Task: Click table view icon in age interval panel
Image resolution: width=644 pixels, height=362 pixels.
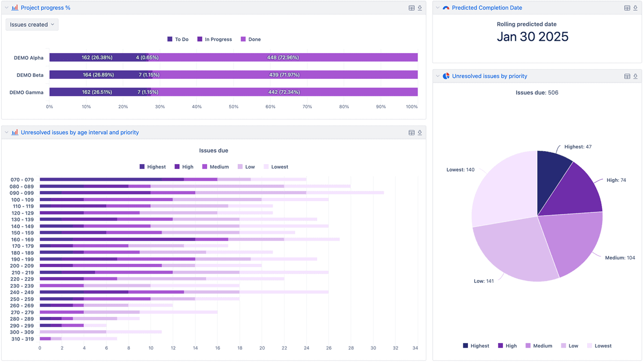Action: coord(412,132)
